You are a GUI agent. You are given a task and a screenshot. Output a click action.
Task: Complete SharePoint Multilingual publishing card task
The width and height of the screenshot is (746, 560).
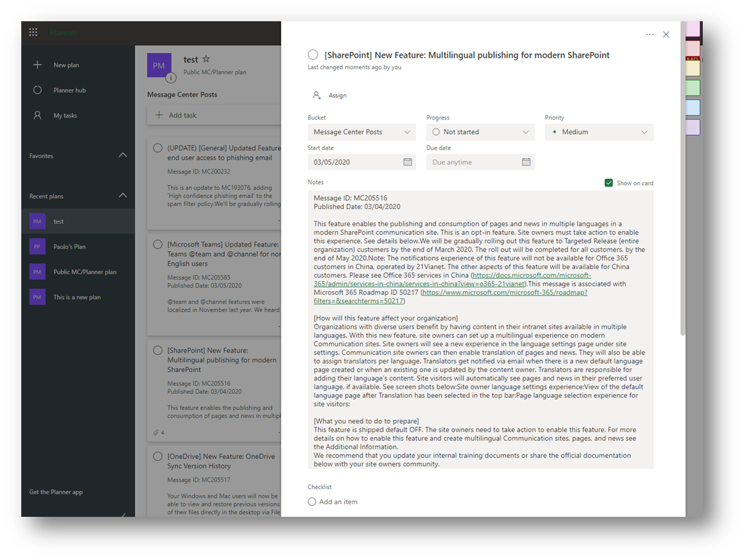pyautogui.click(x=158, y=350)
